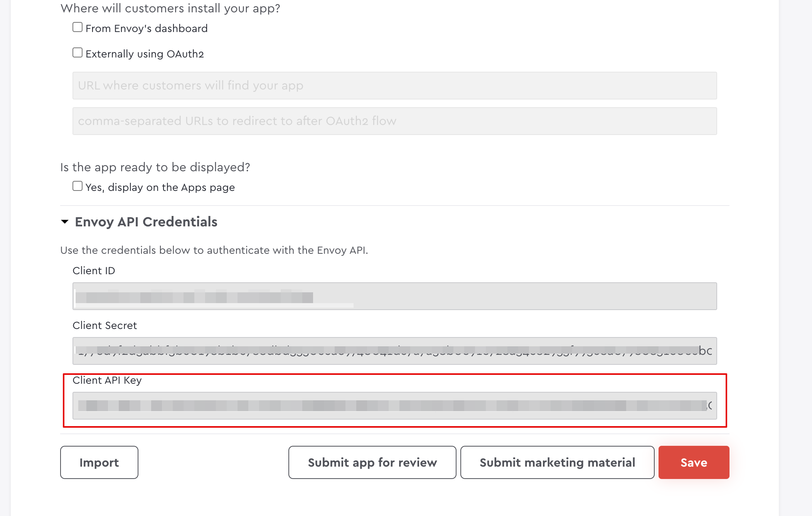Click inside the Client API Key field

tap(394, 406)
